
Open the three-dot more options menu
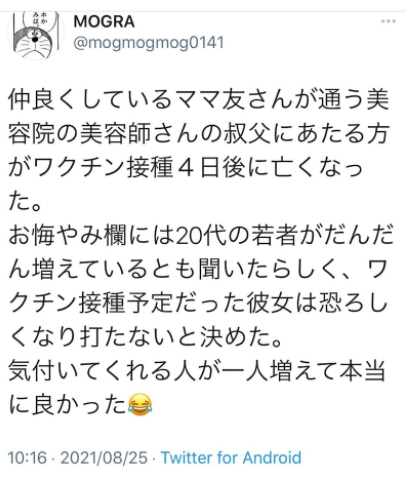(x=388, y=21)
